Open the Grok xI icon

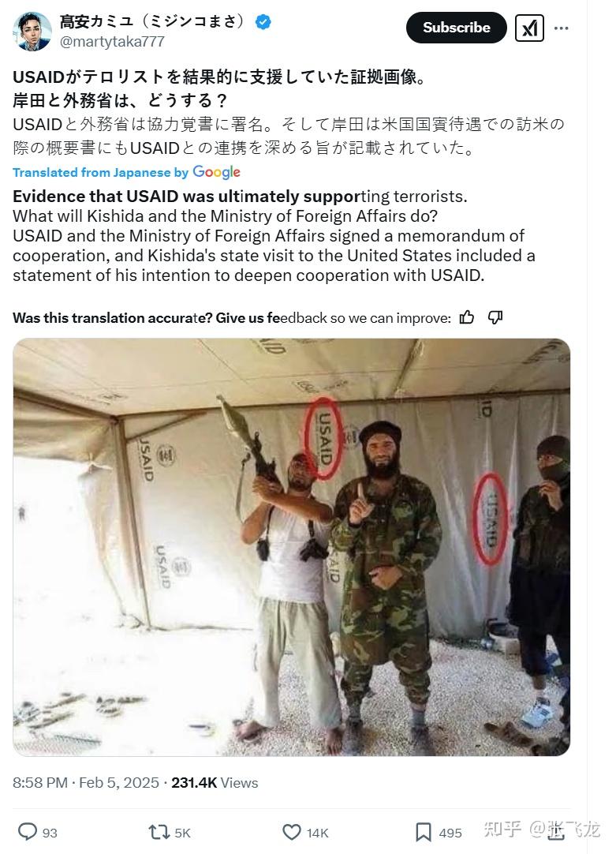point(529,28)
